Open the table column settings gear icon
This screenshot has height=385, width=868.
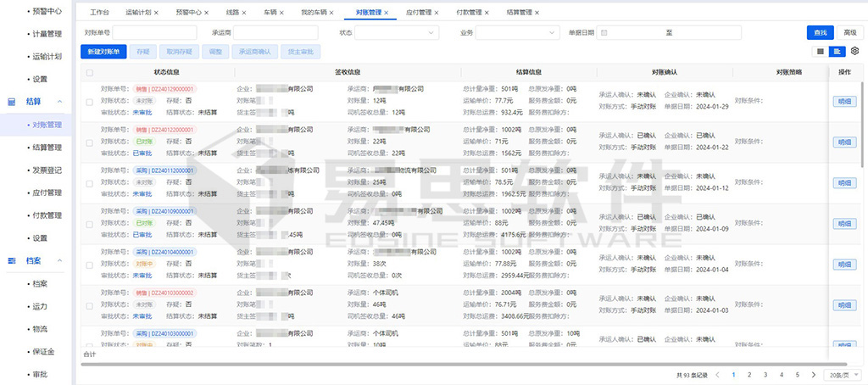[854, 52]
